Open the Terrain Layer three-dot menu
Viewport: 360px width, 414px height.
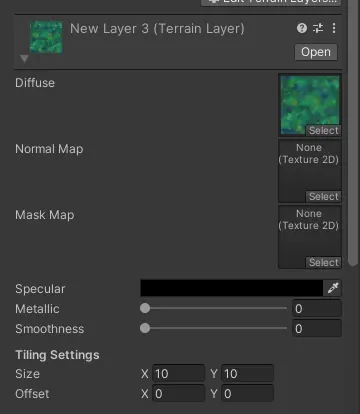[x=334, y=28]
